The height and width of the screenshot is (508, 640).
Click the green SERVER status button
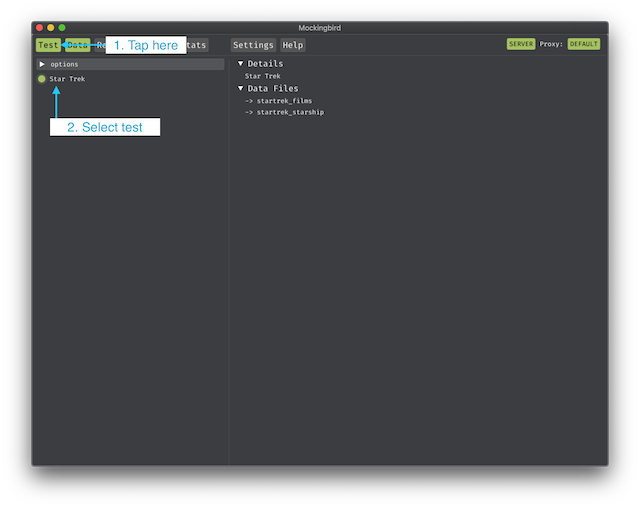521,44
